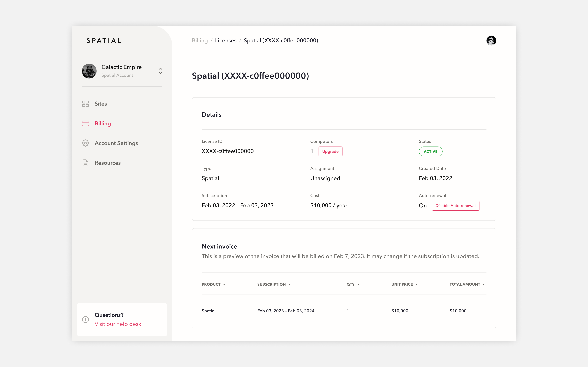The image size is (588, 367).
Task: Click the ACTIVE status badge
Action: click(x=430, y=152)
